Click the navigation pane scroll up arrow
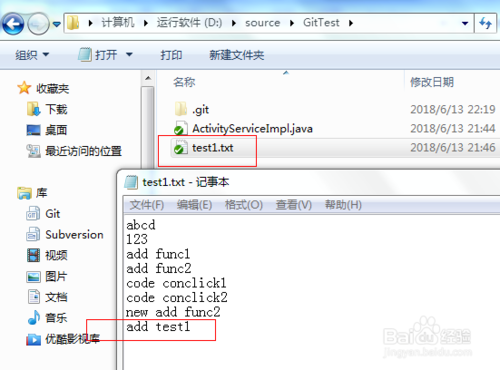Viewport: 500px width, 370px height. click(x=148, y=78)
